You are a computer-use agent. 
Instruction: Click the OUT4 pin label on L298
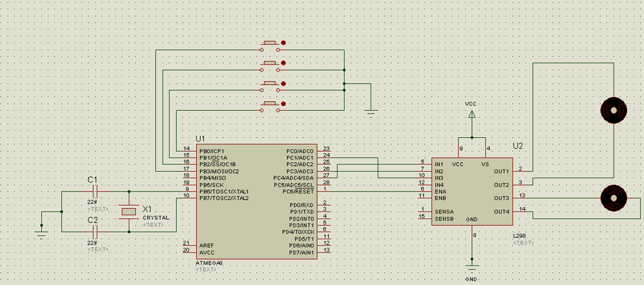[502, 212]
